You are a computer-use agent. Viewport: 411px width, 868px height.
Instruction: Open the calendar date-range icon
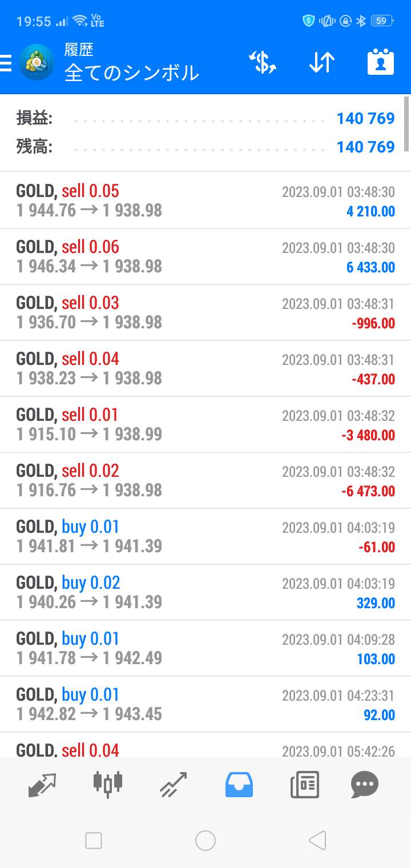(381, 62)
